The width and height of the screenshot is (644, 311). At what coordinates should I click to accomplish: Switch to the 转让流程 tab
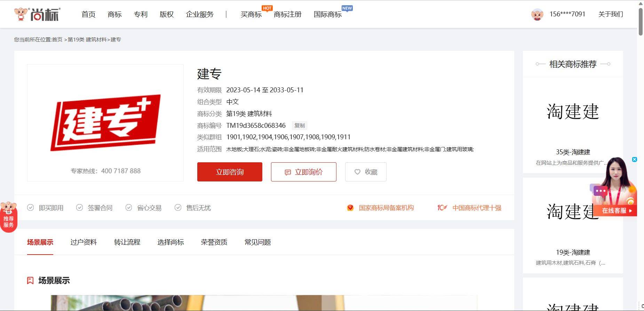(127, 242)
